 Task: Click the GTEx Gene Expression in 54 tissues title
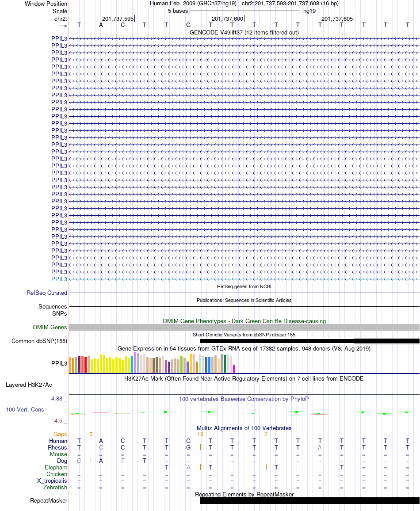click(x=244, y=349)
